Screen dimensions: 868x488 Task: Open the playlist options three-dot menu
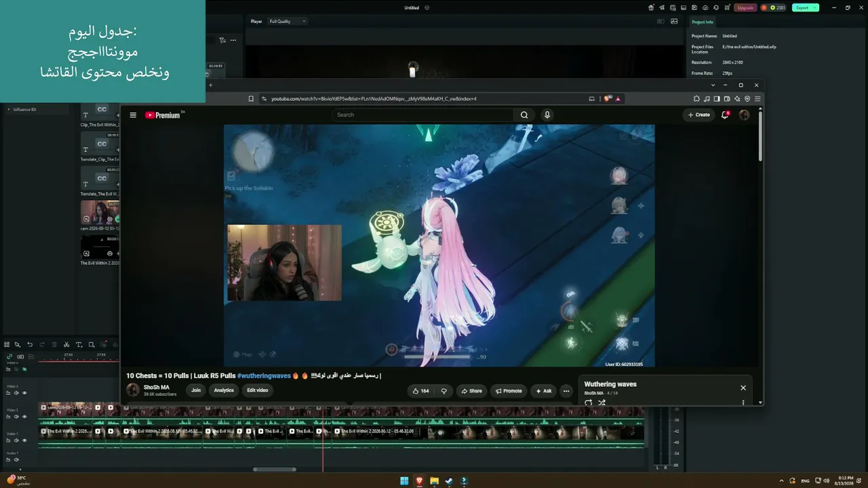click(743, 403)
